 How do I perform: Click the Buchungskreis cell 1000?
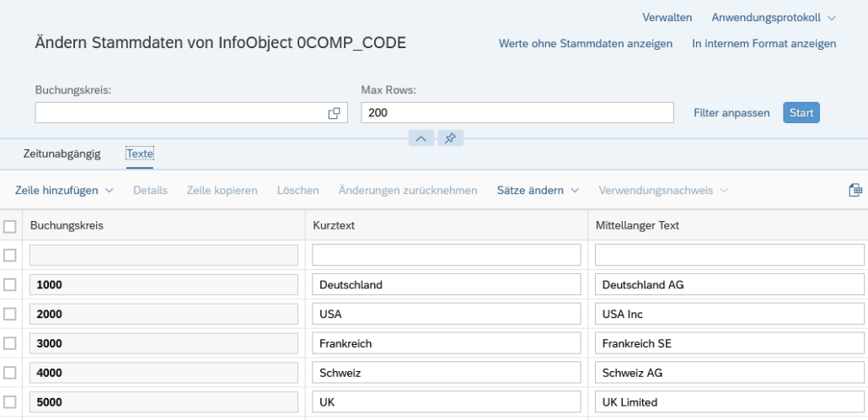pos(163,285)
